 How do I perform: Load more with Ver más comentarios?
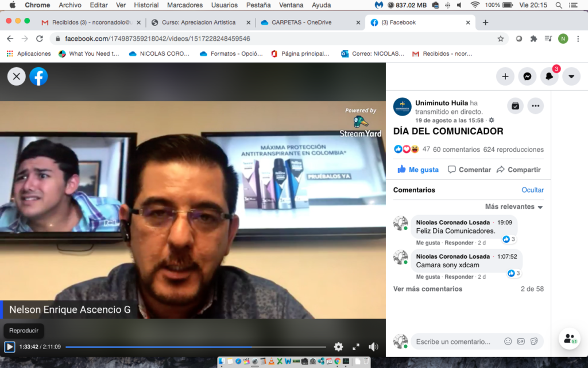pyautogui.click(x=427, y=289)
